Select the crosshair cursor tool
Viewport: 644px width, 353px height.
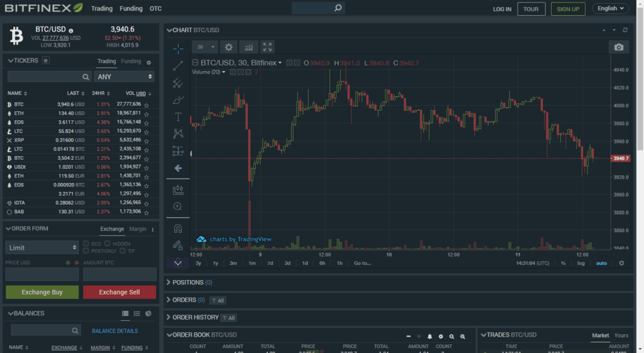coord(178,49)
